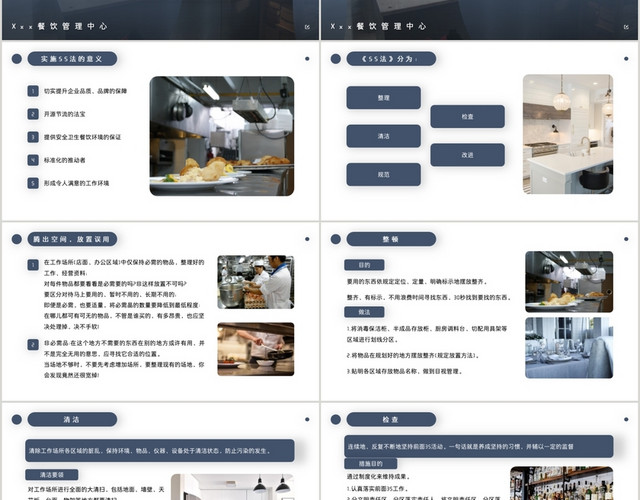Image resolution: width=640 pixels, height=500 pixels.
Task: Click the text 提供安全卫生餐饮环境的保证
Action: (x=82, y=137)
